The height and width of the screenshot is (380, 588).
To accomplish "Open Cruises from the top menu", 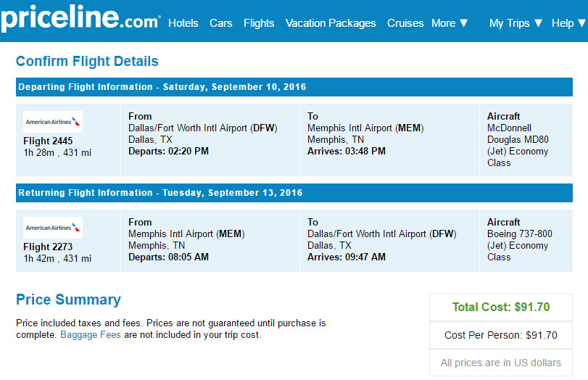I will click(x=405, y=23).
